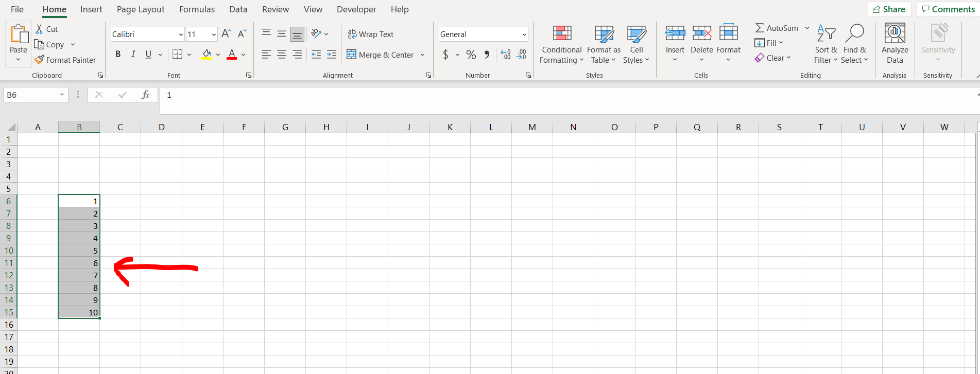The image size is (980, 374).
Task: Click the Share button
Action: click(x=889, y=9)
